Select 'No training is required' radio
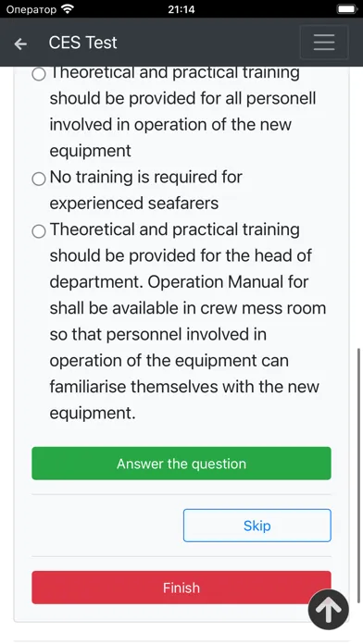 [39, 179]
